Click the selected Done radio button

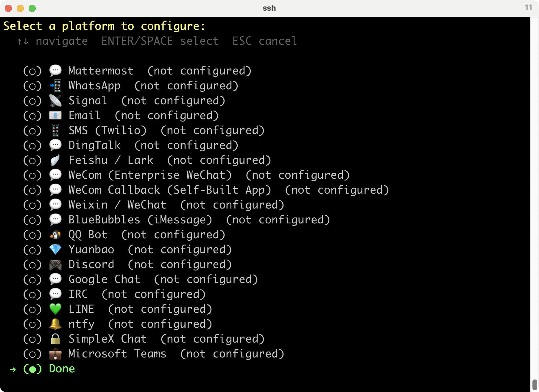click(32, 369)
